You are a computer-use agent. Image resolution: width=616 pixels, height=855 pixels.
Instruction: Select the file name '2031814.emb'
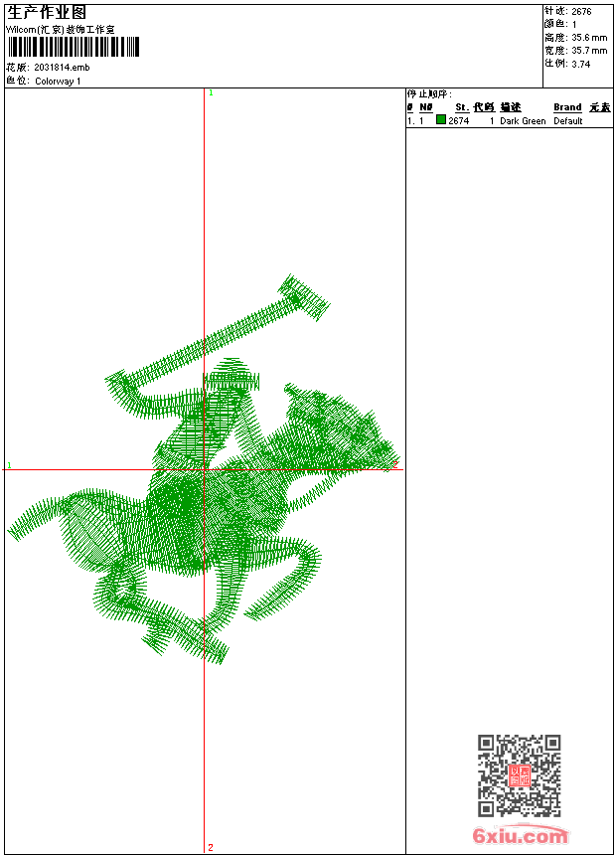(x=62, y=68)
